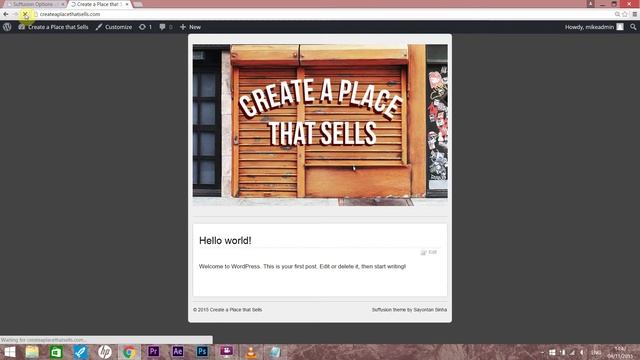The image size is (640, 360).
Task: Click the zoom magnifier icon in address bar
Action: coord(617,14)
